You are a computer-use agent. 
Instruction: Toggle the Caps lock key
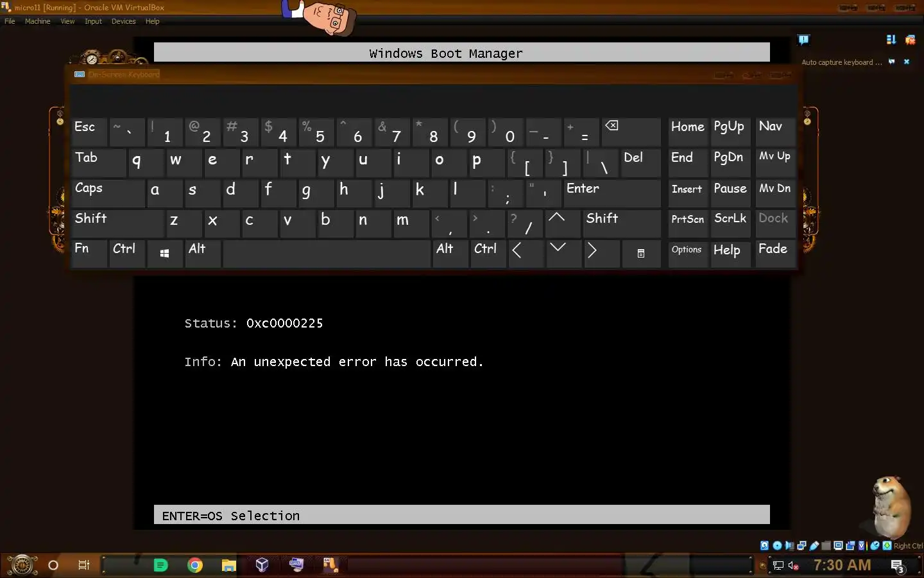tap(107, 193)
